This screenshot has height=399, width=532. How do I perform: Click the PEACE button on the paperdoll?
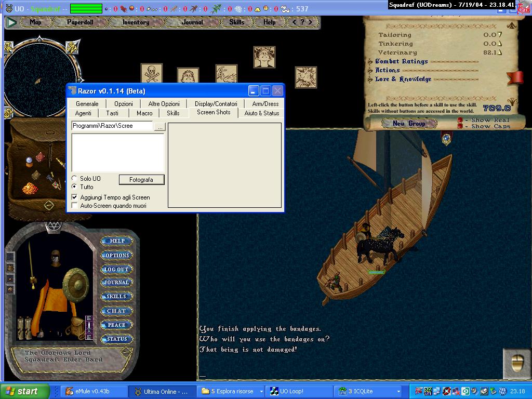coord(116,325)
